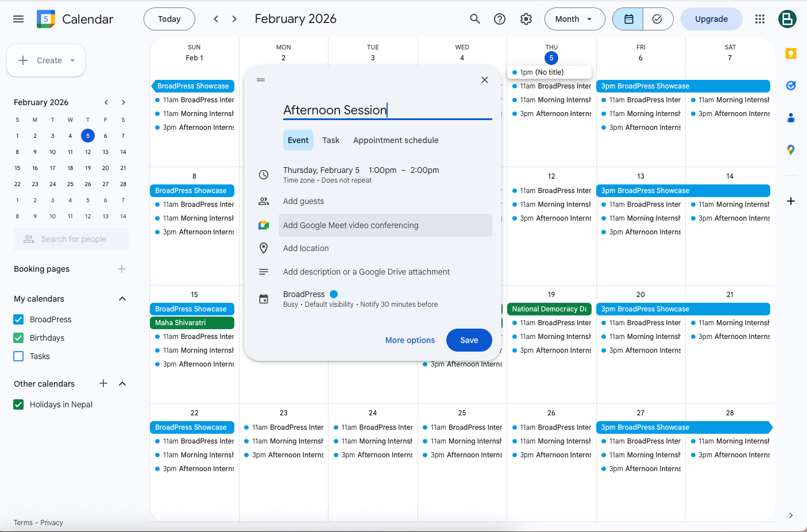This screenshot has height=532, width=807.
Task: Click the Upgrade button
Action: 711,19
